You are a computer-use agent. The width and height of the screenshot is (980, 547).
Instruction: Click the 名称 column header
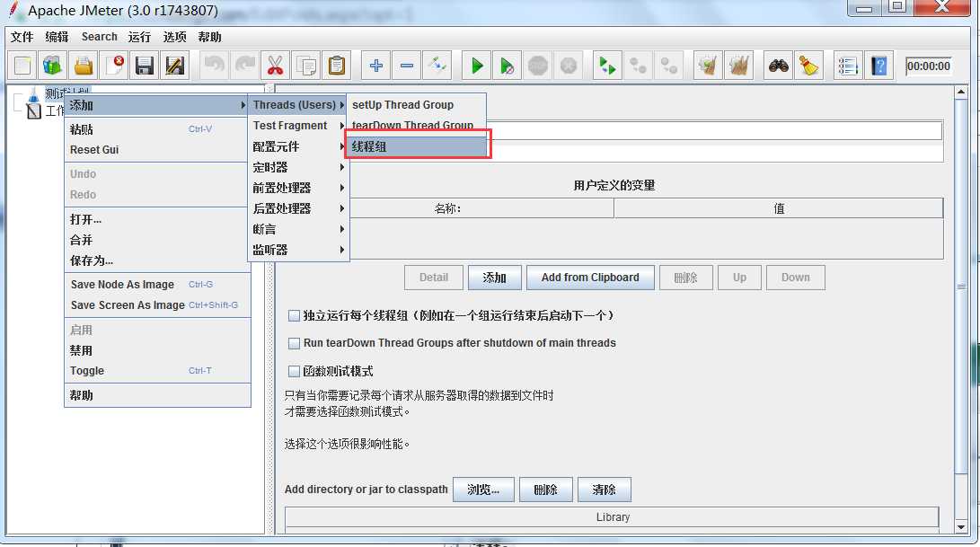[x=447, y=208]
